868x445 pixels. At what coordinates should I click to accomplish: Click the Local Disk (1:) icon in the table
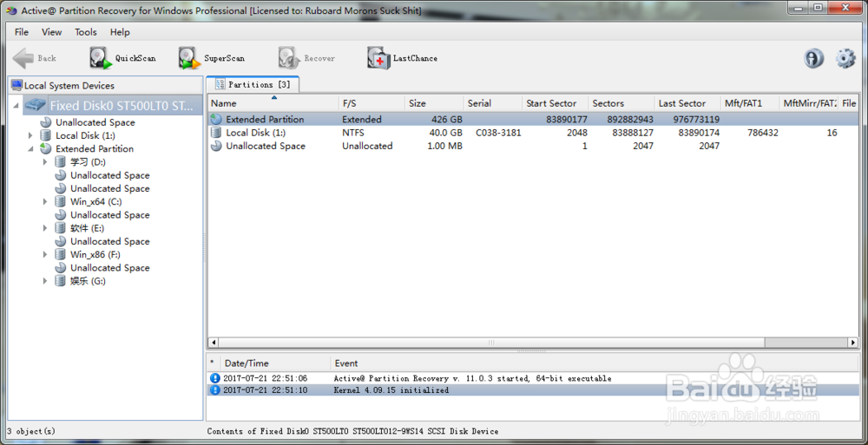point(216,133)
